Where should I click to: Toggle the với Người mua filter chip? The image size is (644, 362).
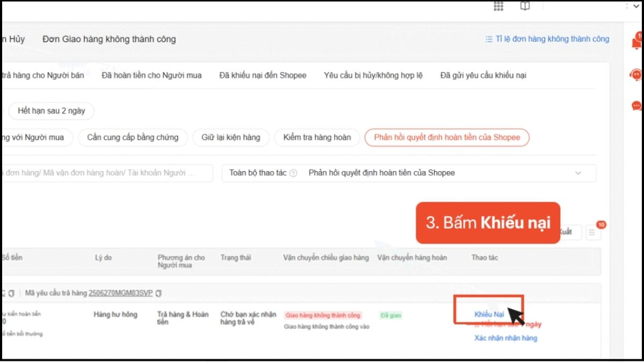pos(36,137)
